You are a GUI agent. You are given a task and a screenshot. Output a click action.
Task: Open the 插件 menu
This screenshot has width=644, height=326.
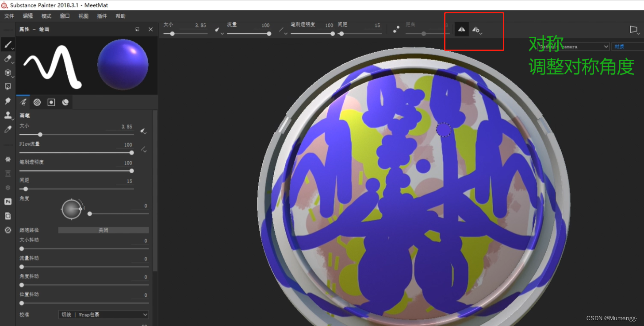pos(102,16)
